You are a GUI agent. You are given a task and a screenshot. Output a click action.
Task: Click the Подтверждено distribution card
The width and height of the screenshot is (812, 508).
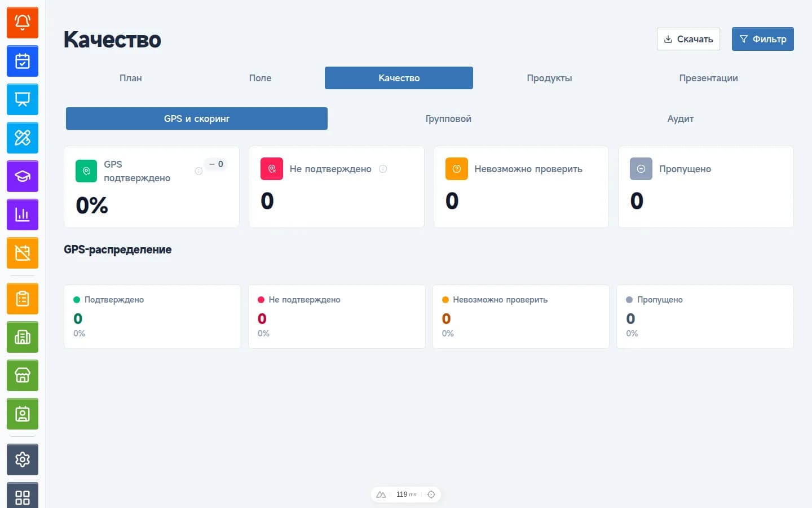(152, 317)
